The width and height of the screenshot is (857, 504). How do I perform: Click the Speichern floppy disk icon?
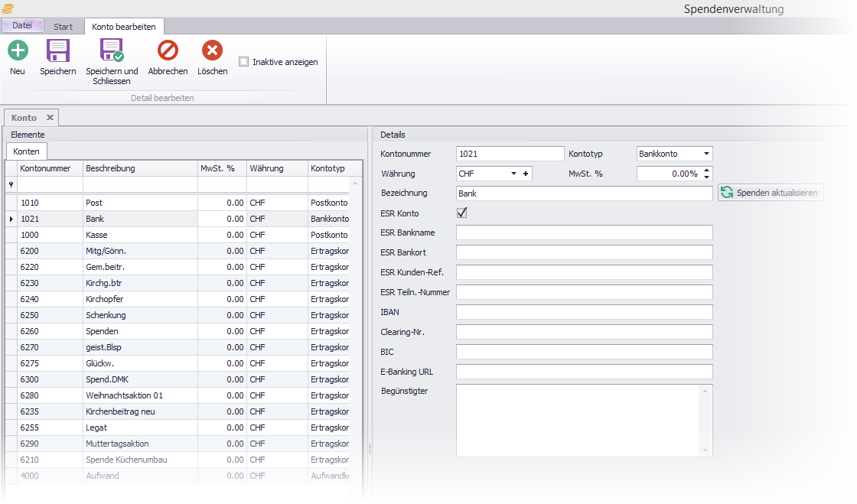point(58,51)
